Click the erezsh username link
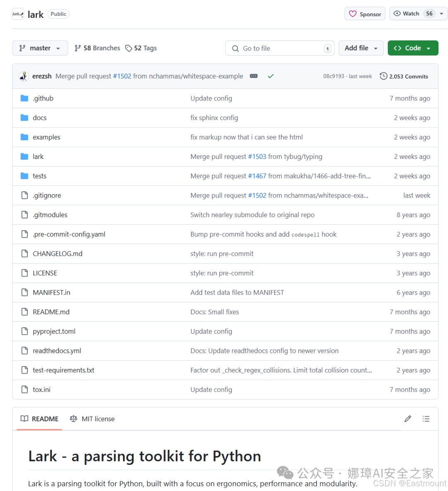The height and width of the screenshot is (491, 448). [41, 76]
